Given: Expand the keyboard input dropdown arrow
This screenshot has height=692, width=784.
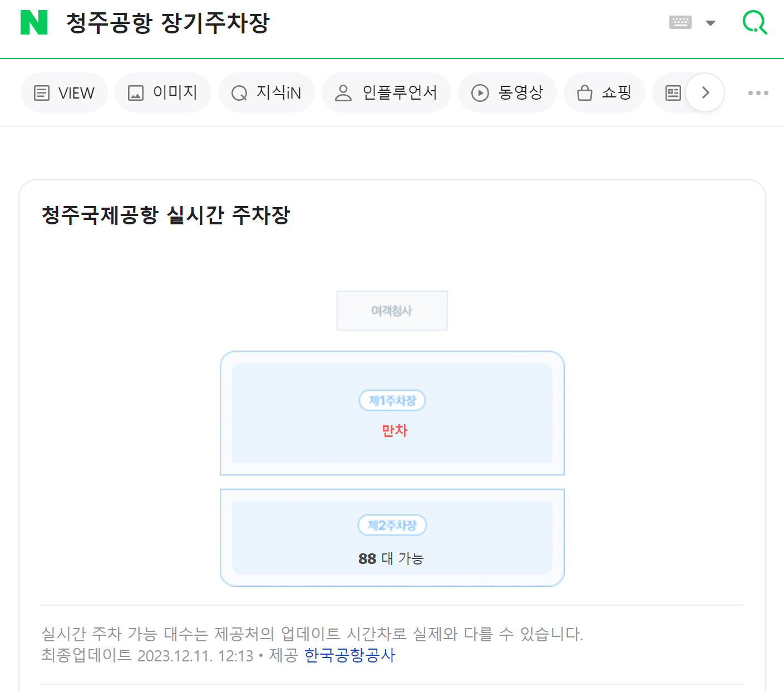Looking at the screenshot, I should pyautogui.click(x=711, y=23).
